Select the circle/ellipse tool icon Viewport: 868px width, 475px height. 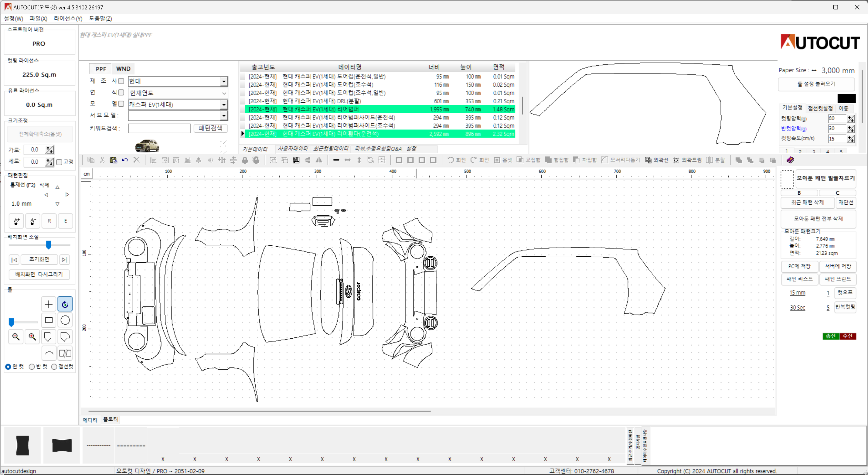click(65, 320)
